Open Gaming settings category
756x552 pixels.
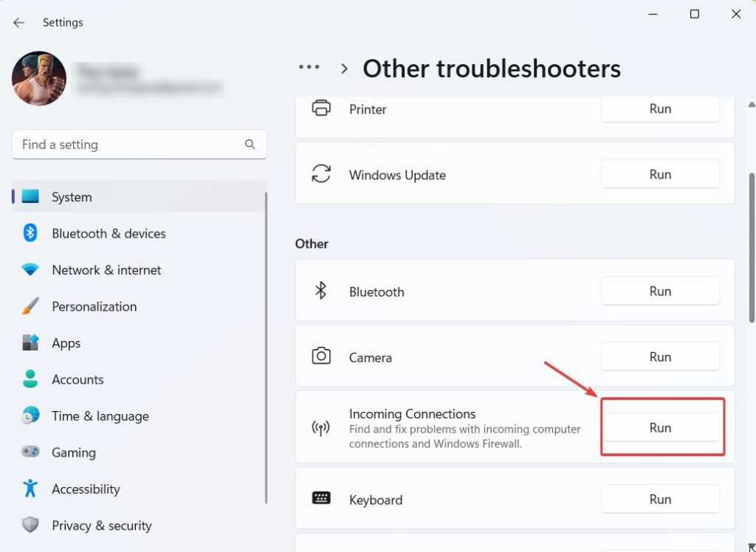coord(140,452)
